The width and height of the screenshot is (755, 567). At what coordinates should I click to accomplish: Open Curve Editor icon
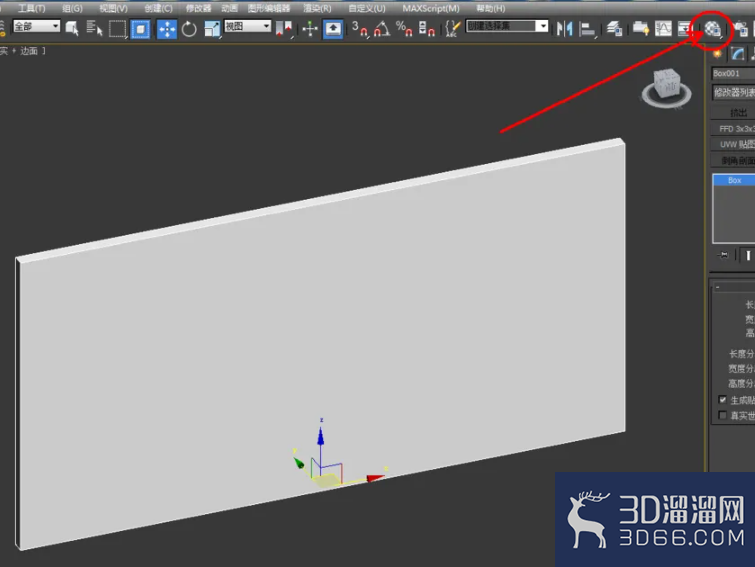(x=663, y=28)
